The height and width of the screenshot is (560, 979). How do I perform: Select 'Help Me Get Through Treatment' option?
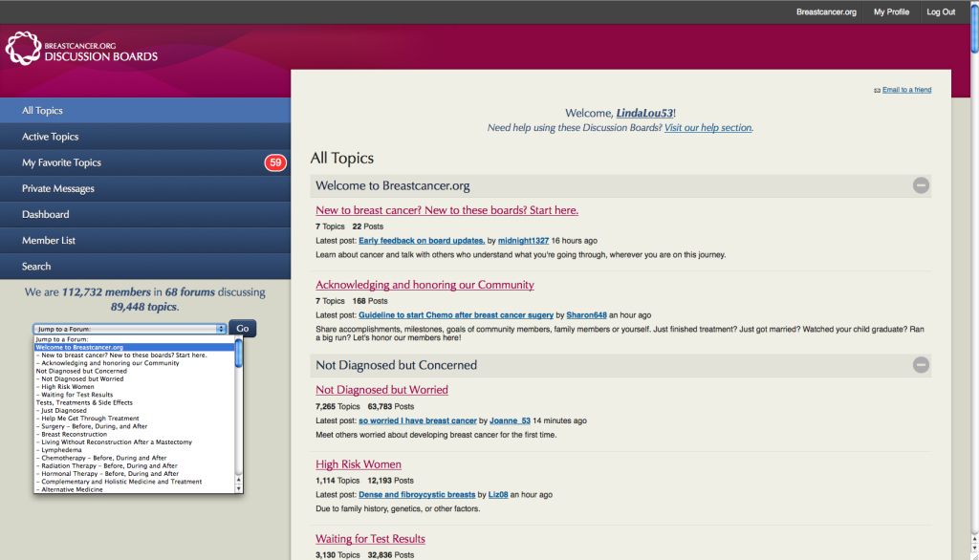point(134,419)
